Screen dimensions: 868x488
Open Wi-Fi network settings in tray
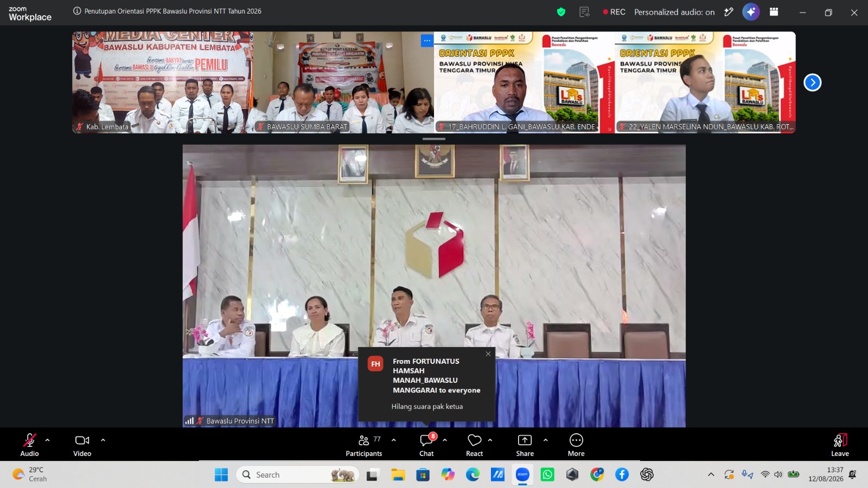click(x=765, y=474)
